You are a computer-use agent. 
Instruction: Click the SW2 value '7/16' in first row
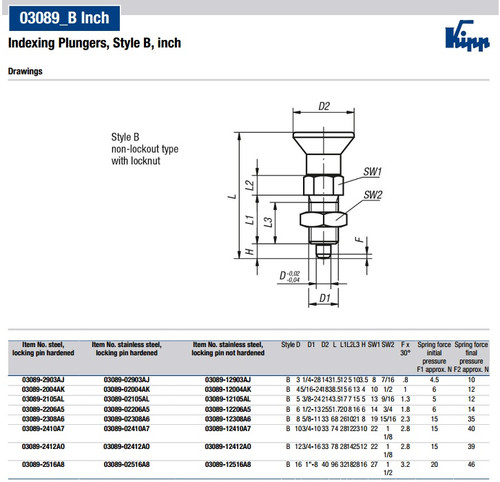point(388,380)
